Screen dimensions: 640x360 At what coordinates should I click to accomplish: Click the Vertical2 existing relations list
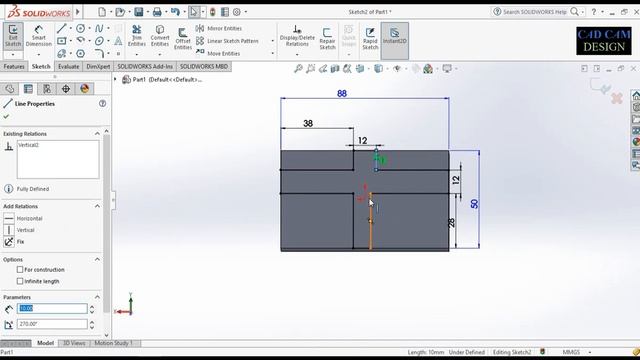click(x=58, y=160)
